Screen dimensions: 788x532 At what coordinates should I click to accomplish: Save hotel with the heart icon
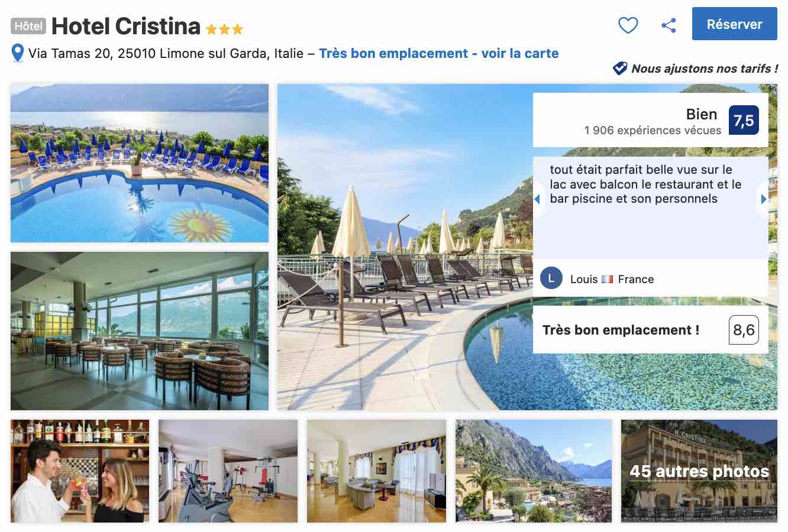628,25
